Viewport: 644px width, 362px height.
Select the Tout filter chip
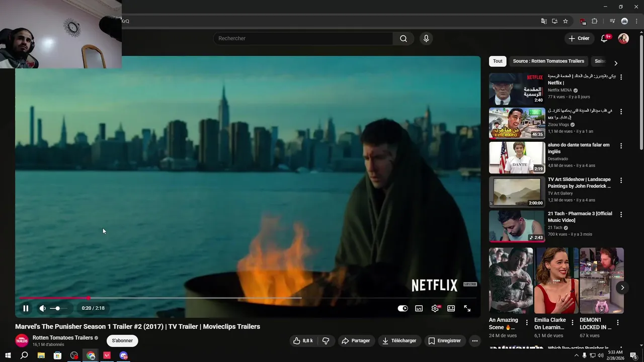click(498, 61)
